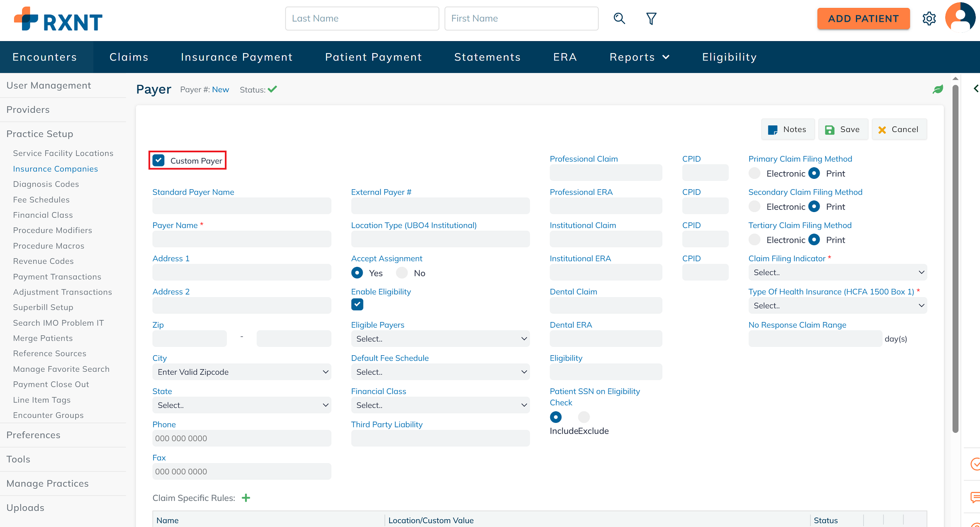Open the user profile avatar
The height and width of the screenshot is (527, 980).
(960, 17)
